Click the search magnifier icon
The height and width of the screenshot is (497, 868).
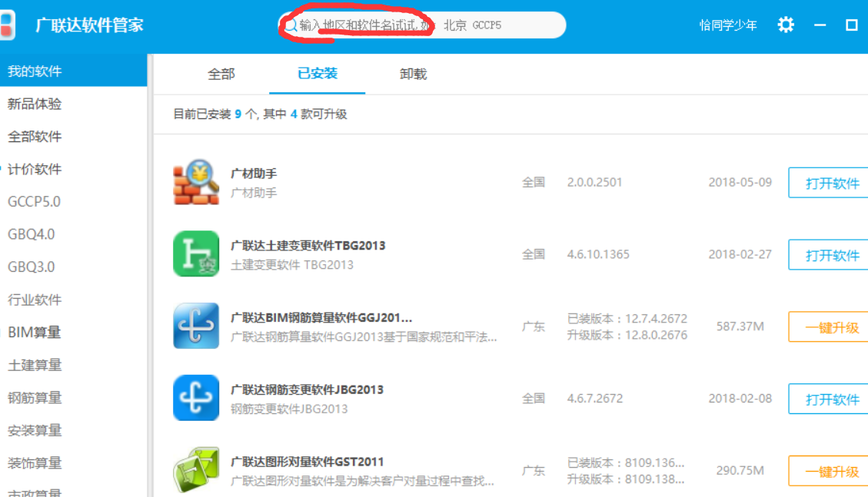click(x=291, y=25)
